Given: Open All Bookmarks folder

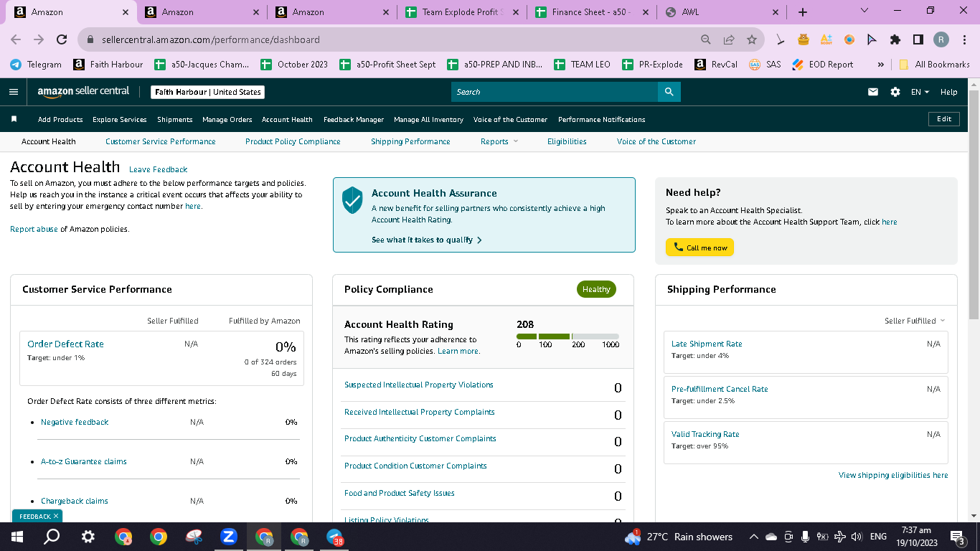Looking at the screenshot, I should click(x=933, y=64).
